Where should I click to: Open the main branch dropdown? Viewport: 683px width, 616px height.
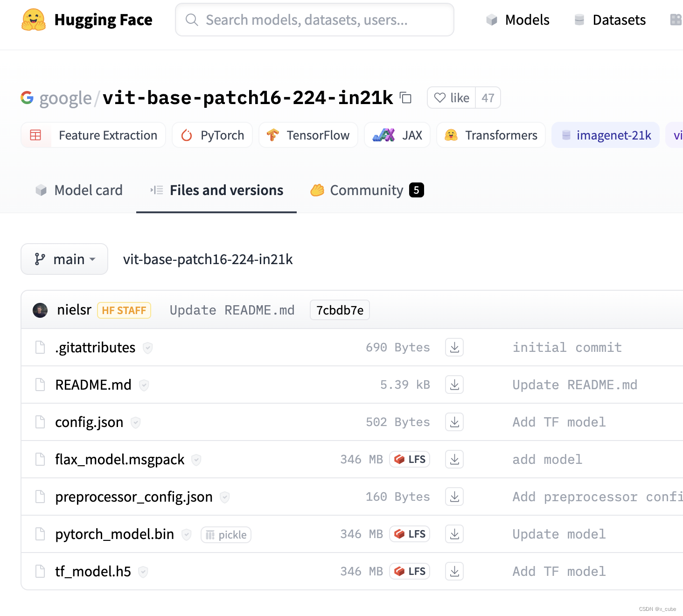(x=64, y=259)
